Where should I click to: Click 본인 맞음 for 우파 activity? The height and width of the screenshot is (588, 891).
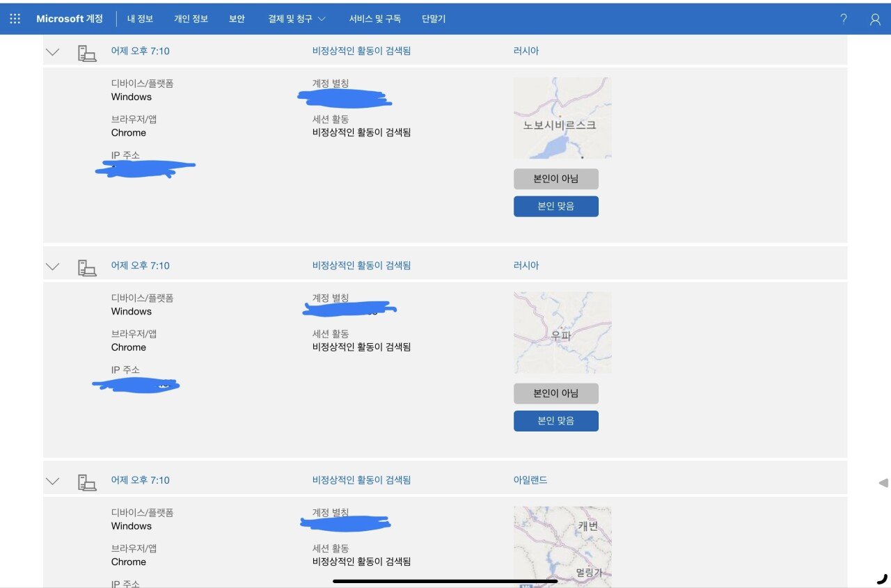point(555,421)
